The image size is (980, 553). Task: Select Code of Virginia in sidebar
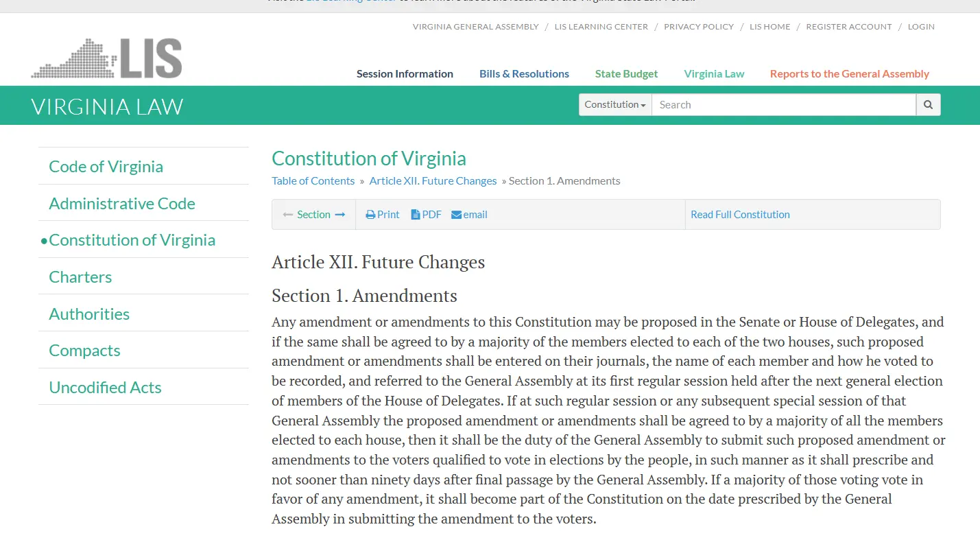pos(106,167)
